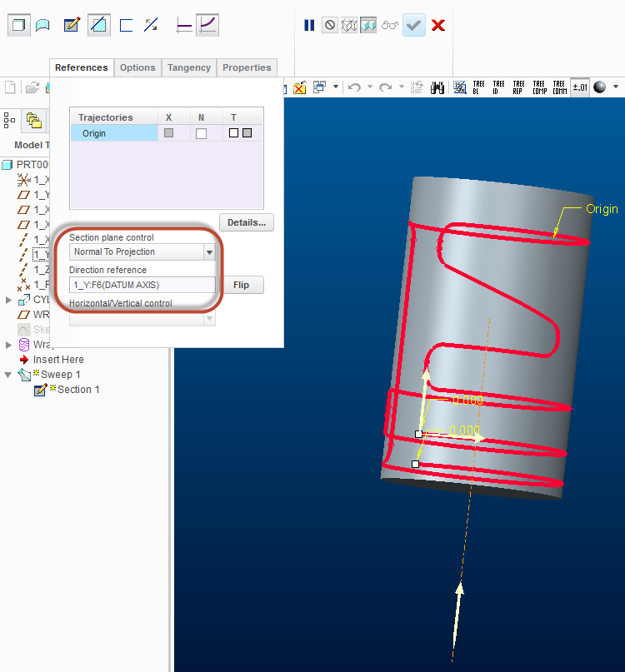Screen dimensions: 625x672
Task: Select the variable section sweep icon
Action: [207, 25]
